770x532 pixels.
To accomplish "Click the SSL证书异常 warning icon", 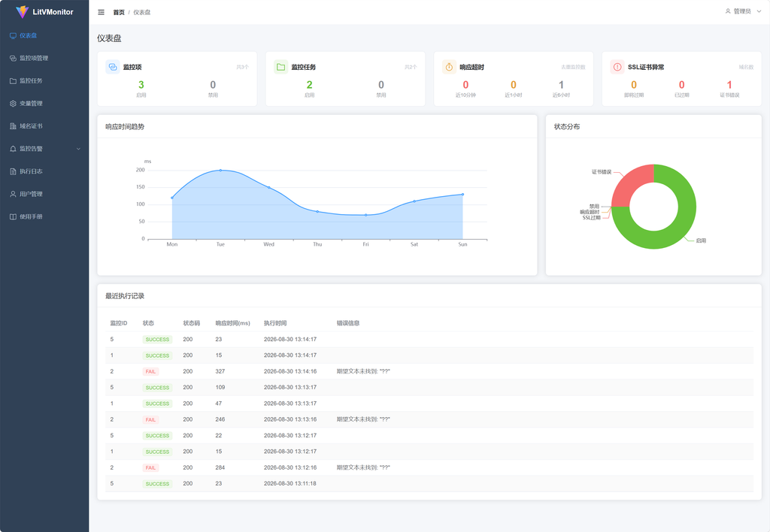I will [617, 67].
